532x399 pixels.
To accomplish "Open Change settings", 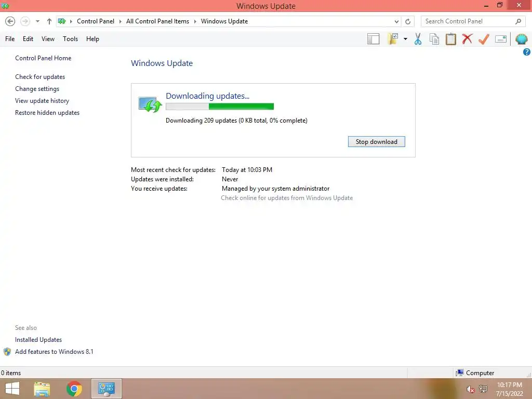I will (37, 88).
